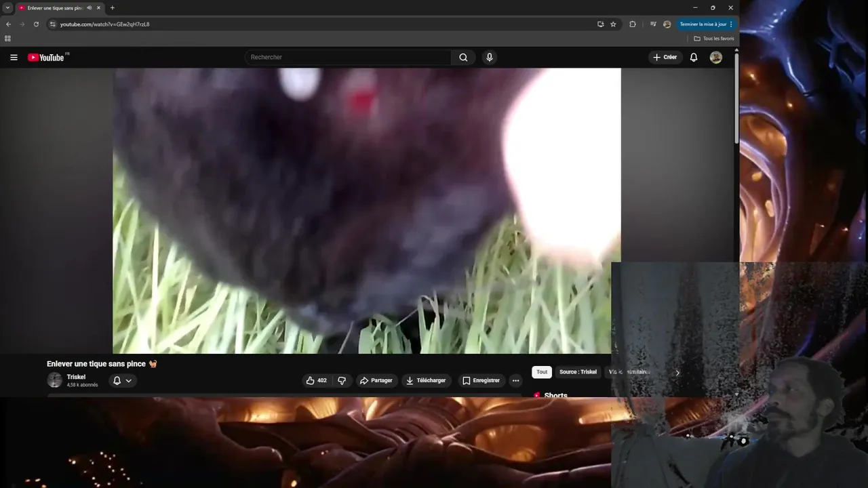Screen dimensions: 868x488
Task: Open a new browser tab
Action: pos(112,8)
